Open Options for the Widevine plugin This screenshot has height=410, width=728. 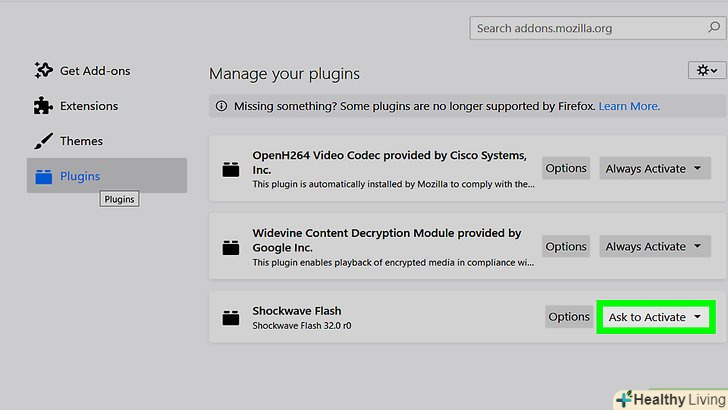tap(566, 246)
